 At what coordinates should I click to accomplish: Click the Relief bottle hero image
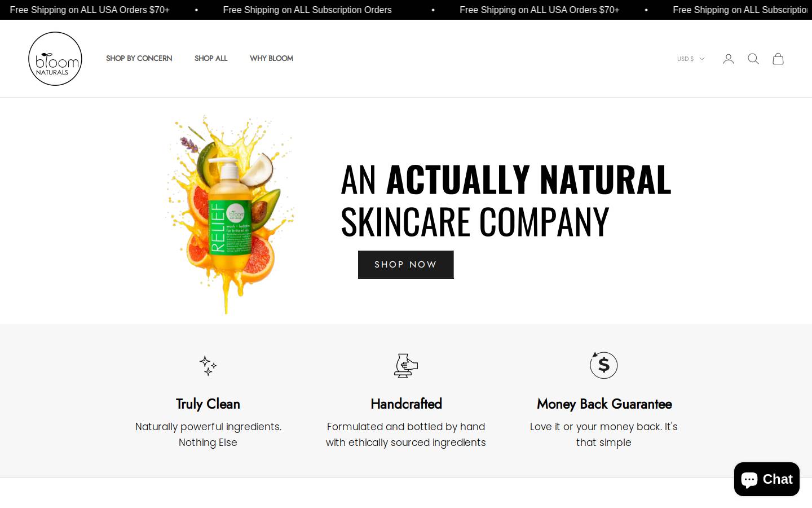click(230, 213)
